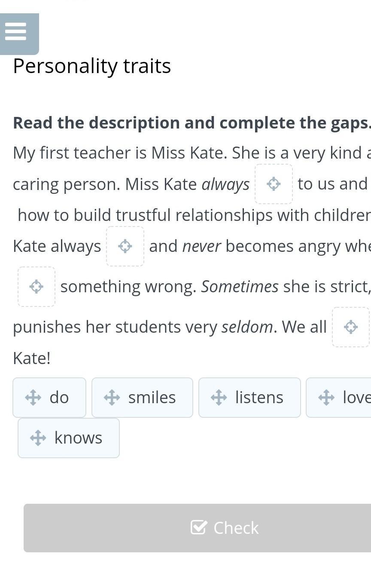Image resolution: width=371 pixels, height=588 pixels.
Task: Click target icon before "something wrong"
Action: click(36, 287)
